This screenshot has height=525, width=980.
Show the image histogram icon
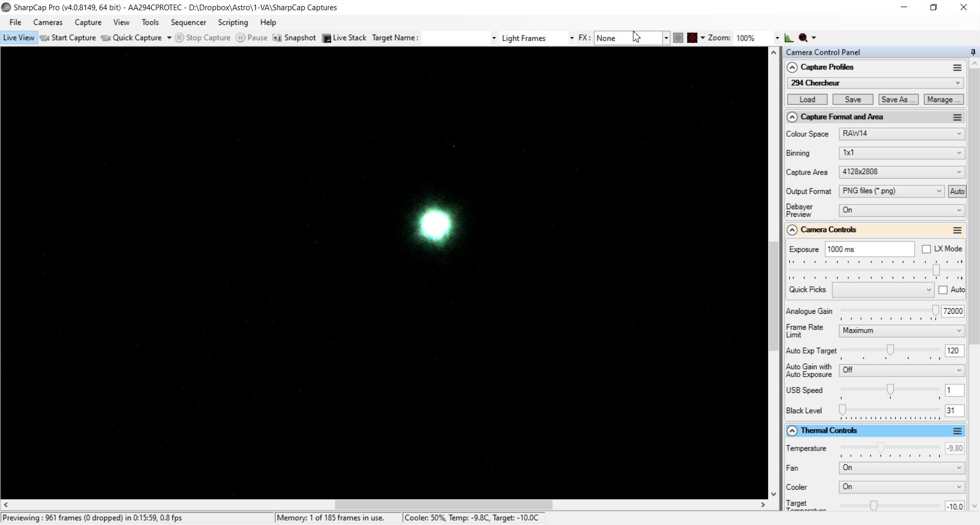coord(789,38)
